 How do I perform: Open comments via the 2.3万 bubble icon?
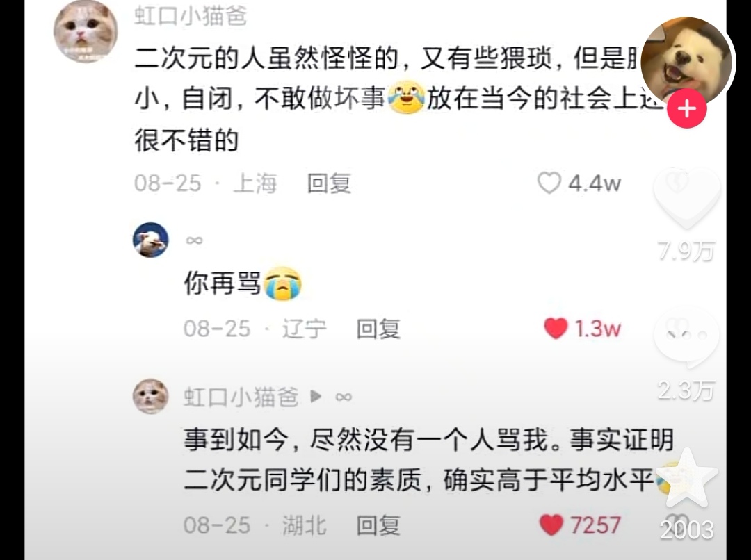687,339
